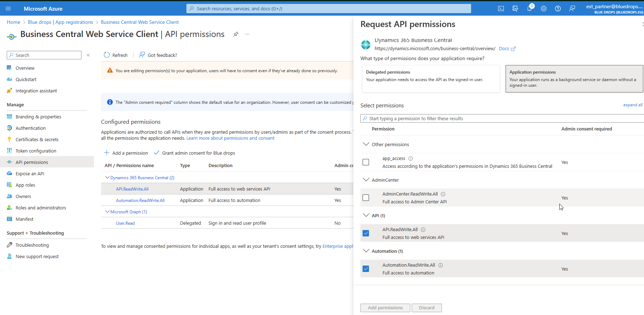Viewport: 644px width, 315px height.
Task: Focus the left menu Search field
Action: (44, 55)
